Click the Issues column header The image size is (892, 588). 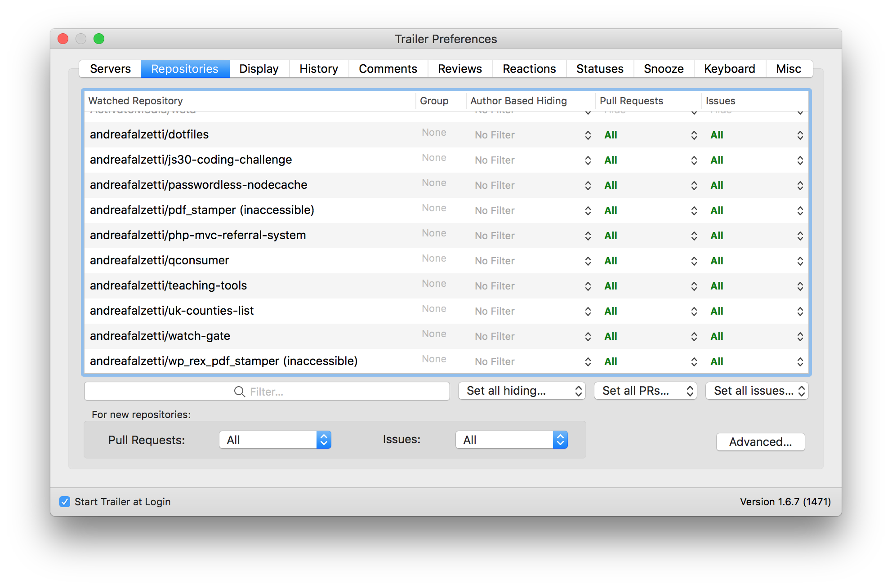tap(755, 101)
